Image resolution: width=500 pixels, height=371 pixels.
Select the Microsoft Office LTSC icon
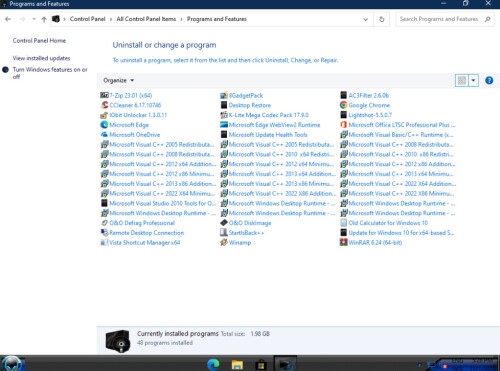pos(343,125)
